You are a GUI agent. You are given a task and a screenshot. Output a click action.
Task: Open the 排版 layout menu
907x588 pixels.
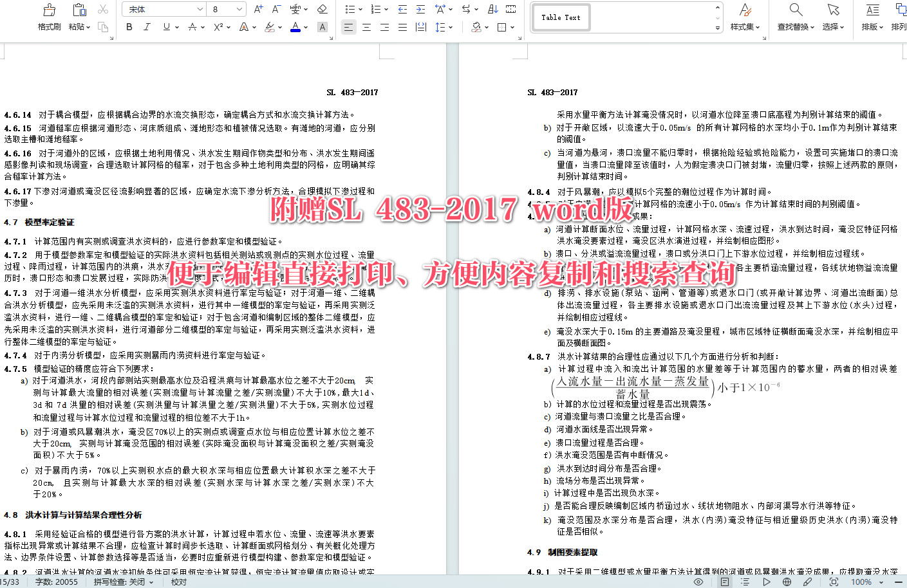(871, 17)
